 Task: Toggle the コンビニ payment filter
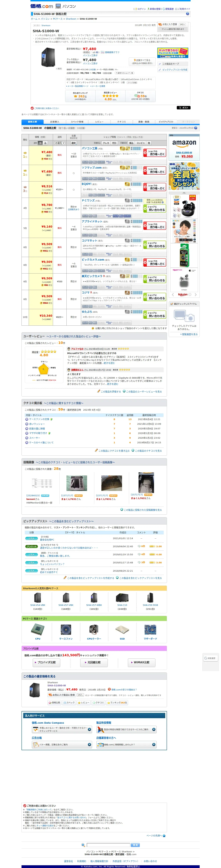pos(141,143)
